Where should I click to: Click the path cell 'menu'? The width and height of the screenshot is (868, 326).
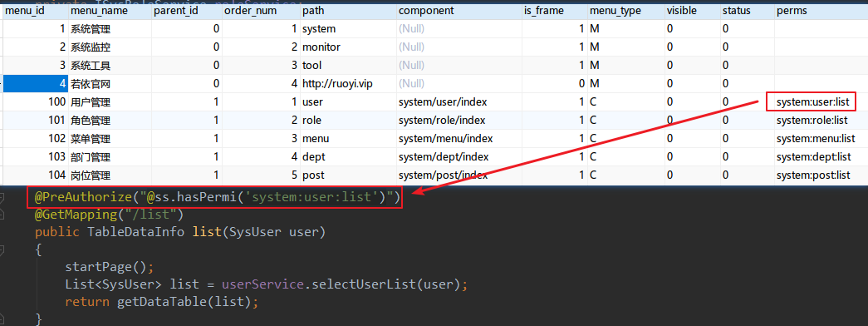(x=348, y=139)
